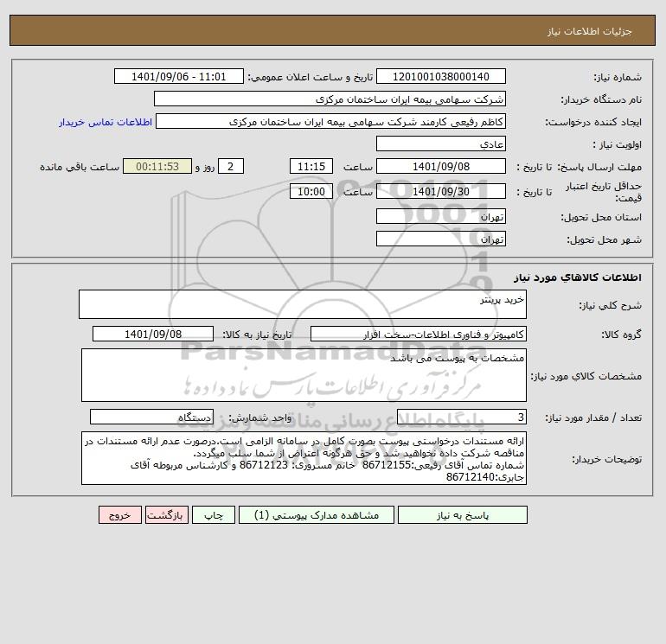This screenshot has height=644, width=666.
Task: Click the goods group field 'کامپیوتر و فناوری اطلاعات'
Action: point(419,334)
